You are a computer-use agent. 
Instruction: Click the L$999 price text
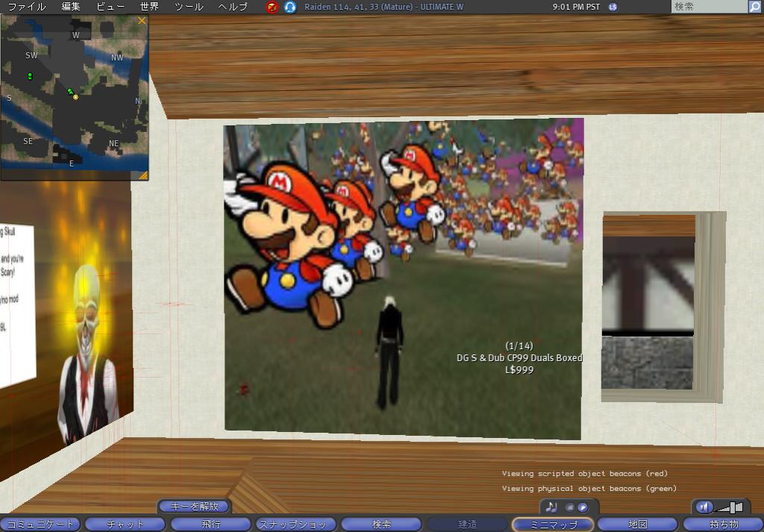coord(519,370)
